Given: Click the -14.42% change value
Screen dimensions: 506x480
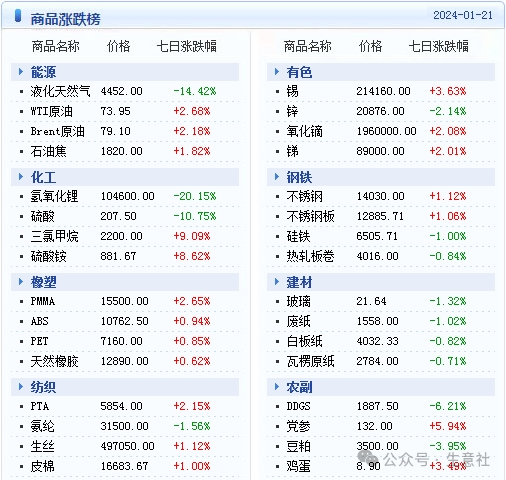Looking at the screenshot, I should [x=195, y=91].
